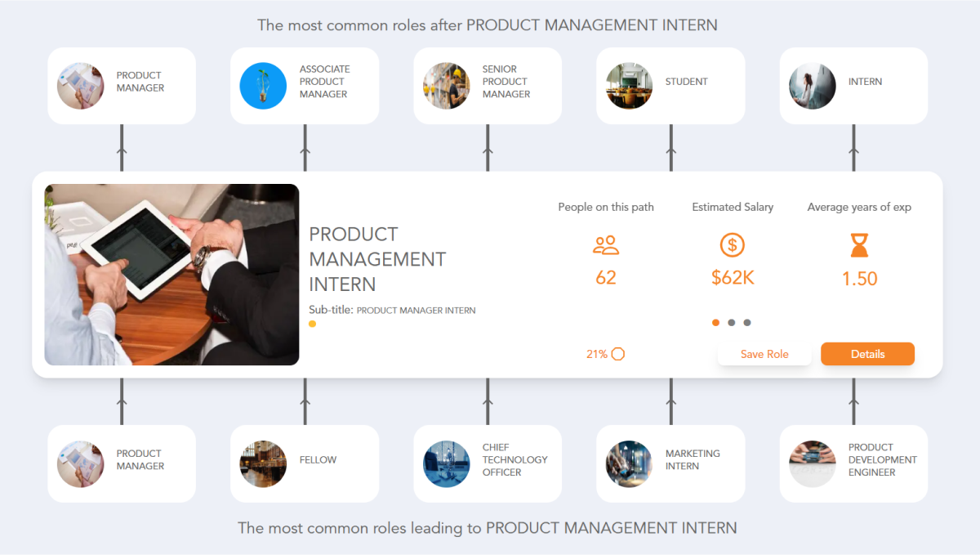Open the Product Manager role card
The image size is (980, 555).
122,86
